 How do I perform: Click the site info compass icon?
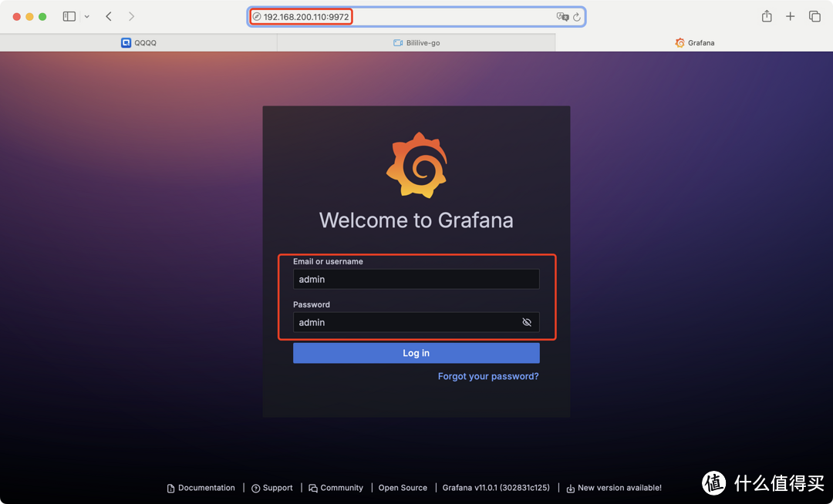[x=257, y=17]
